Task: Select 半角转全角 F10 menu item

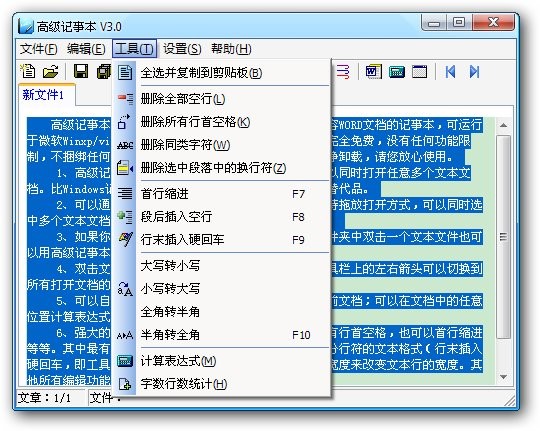Action: point(223,335)
